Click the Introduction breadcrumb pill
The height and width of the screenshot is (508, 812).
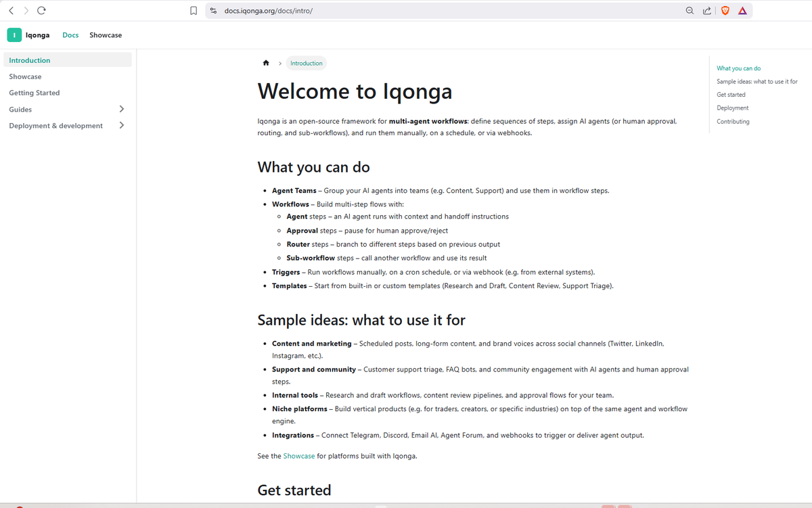coord(307,63)
